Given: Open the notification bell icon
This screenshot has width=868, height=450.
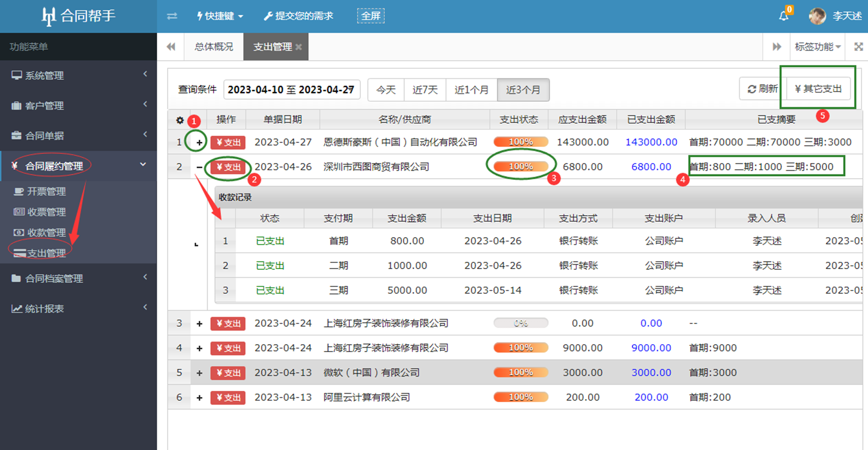Looking at the screenshot, I should 784,16.
